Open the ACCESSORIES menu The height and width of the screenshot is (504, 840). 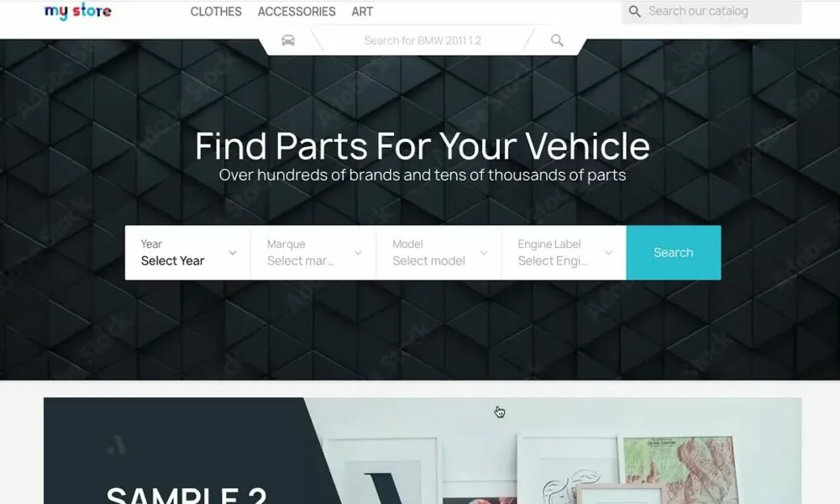point(297,11)
